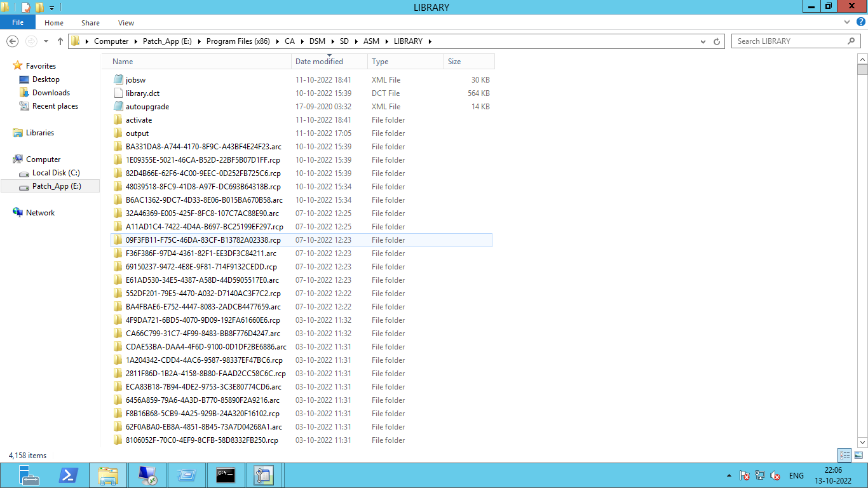Navigate back using the back arrow
This screenshot has width=868, height=488.
click(x=12, y=41)
